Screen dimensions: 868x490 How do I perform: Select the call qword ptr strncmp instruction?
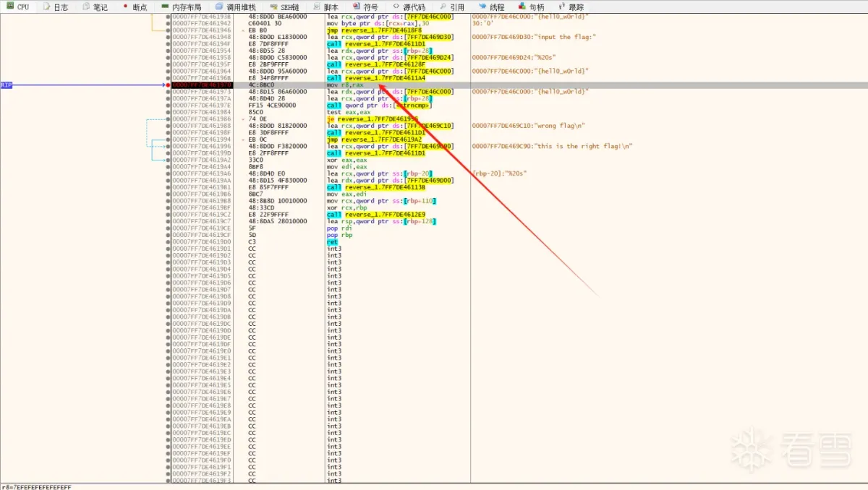[379, 106]
